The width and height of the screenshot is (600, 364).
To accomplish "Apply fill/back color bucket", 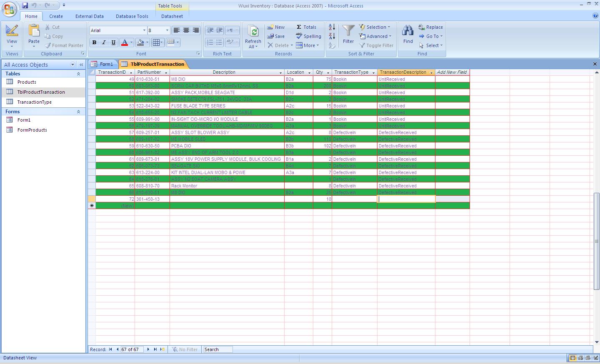I will coord(140,42).
